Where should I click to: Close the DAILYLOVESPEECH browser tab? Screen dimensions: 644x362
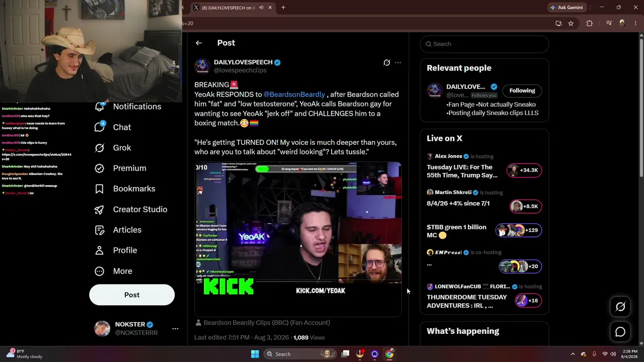click(x=270, y=8)
